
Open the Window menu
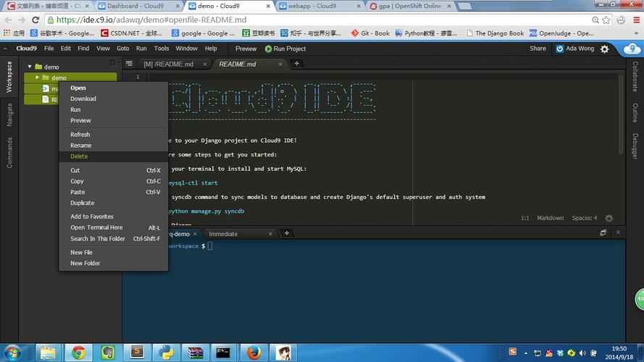point(186,49)
